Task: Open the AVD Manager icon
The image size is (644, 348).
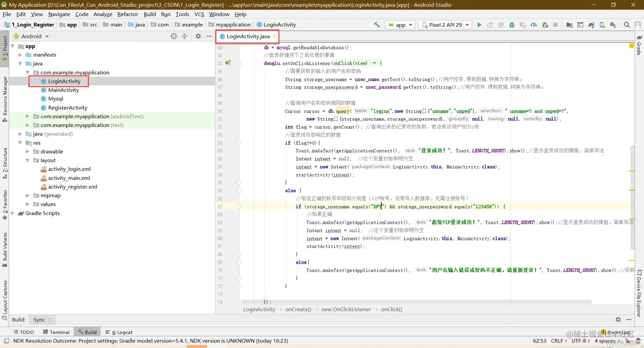Action: tap(602, 25)
